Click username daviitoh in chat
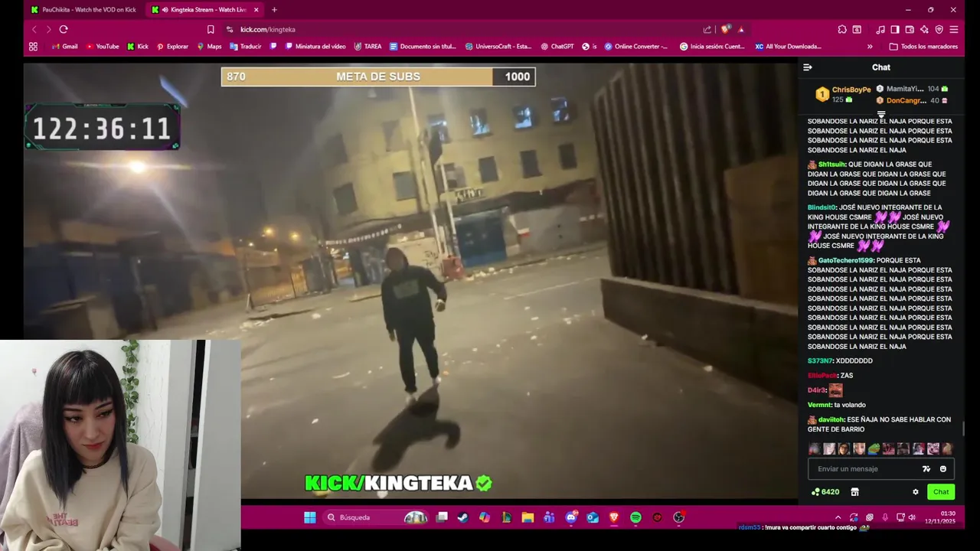The height and width of the screenshot is (551, 980). coord(831,419)
